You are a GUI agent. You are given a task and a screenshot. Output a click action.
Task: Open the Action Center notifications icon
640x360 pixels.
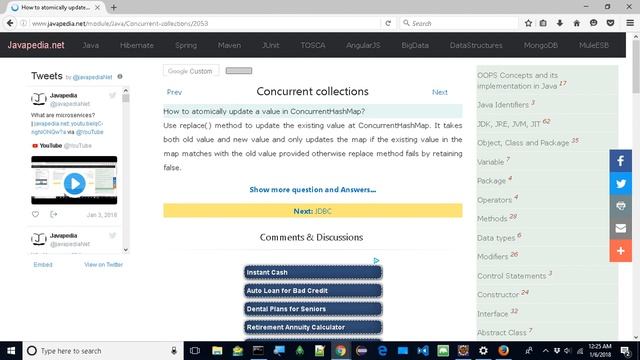[x=624, y=351]
